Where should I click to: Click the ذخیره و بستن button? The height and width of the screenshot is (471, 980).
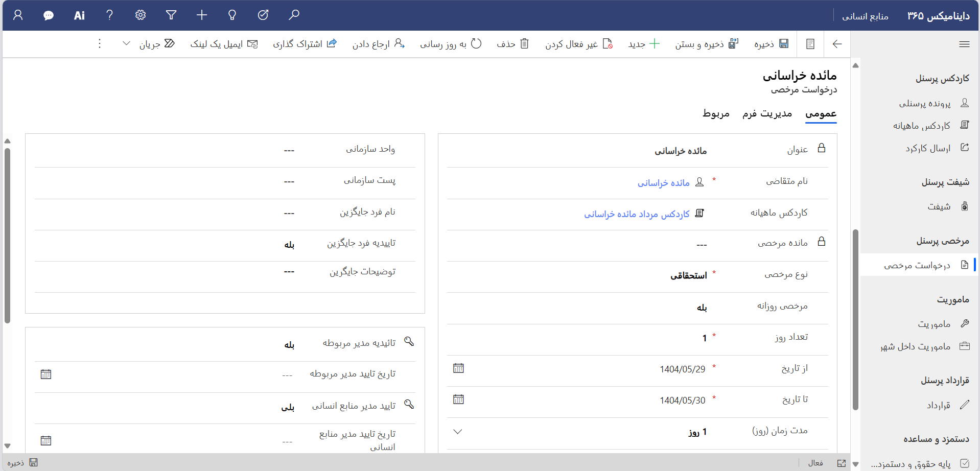pyautogui.click(x=706, y=44)
